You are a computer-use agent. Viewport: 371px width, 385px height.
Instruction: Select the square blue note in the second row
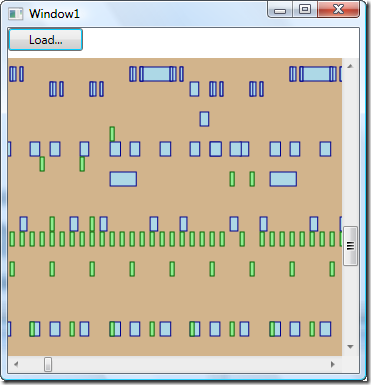[194, 89]
